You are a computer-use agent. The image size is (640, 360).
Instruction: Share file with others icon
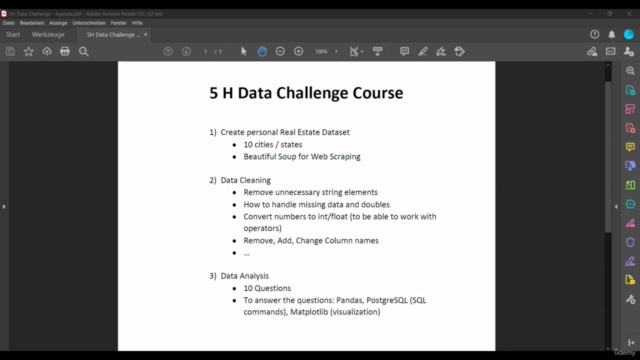point(629,51)
